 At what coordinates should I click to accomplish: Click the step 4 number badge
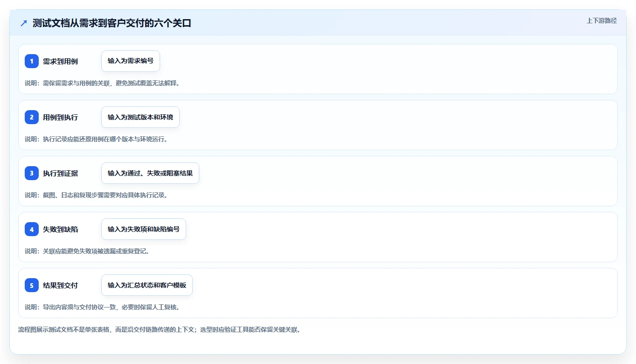click(x=32, y=229)
